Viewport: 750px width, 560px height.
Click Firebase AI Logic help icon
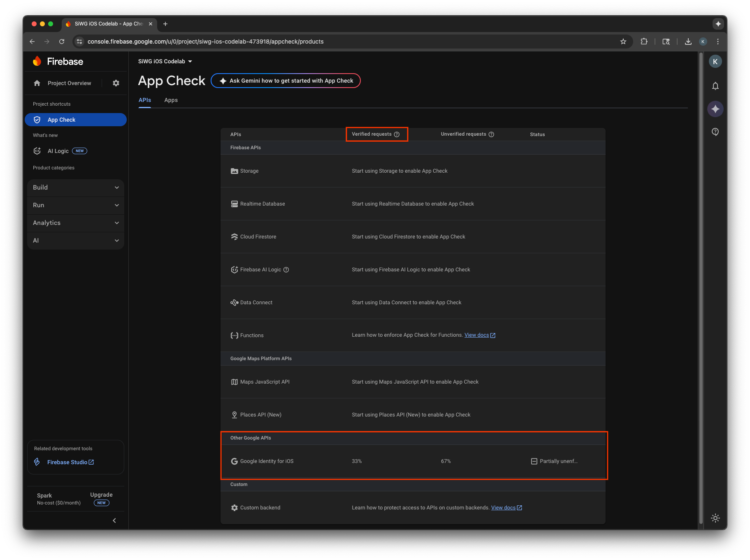pyautogui.click(x=286, y=269)
